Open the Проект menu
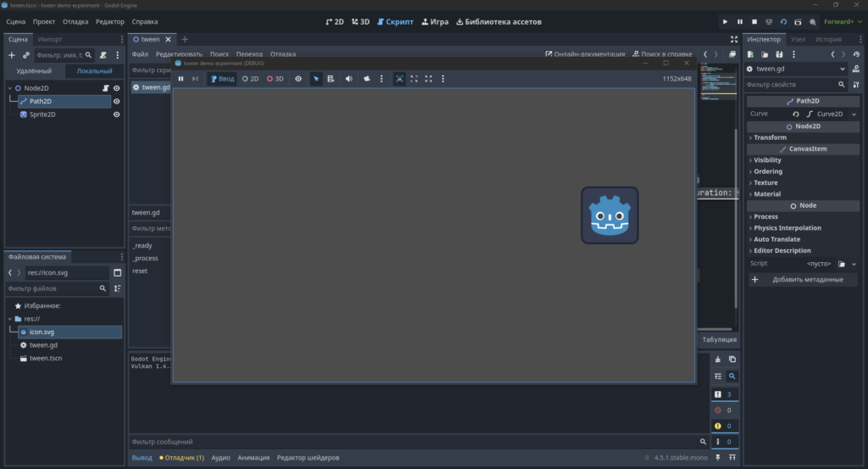This screenshot has width=868, height=469. click(x=44, y=21)
